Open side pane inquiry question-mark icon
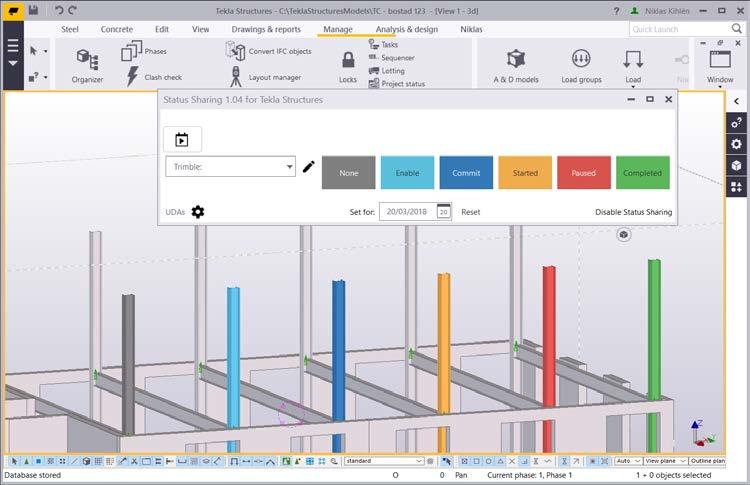The height and width of the screenshot is (485, 750). [x=736, y=123]
